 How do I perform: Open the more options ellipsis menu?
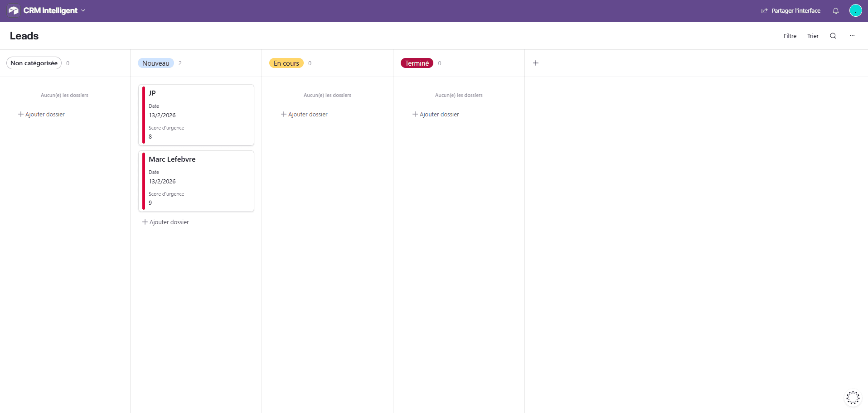click(x=852, y=36)
